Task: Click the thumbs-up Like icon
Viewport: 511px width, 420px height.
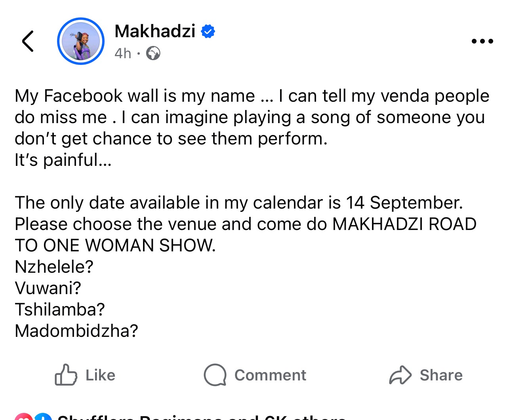Action: [x=66, y=375]
